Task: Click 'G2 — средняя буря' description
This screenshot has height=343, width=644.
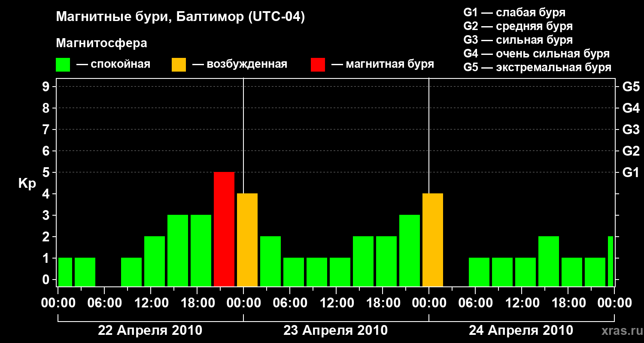Action: click(518, 26)
